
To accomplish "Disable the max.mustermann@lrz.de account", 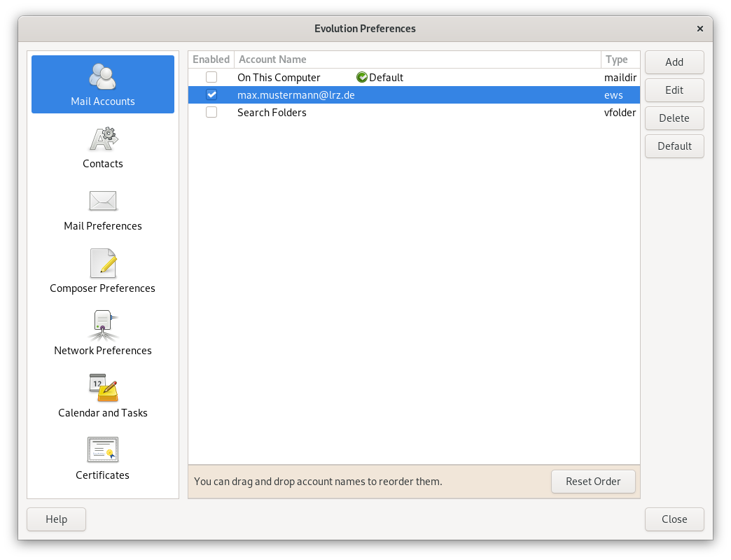I will 211,94.
